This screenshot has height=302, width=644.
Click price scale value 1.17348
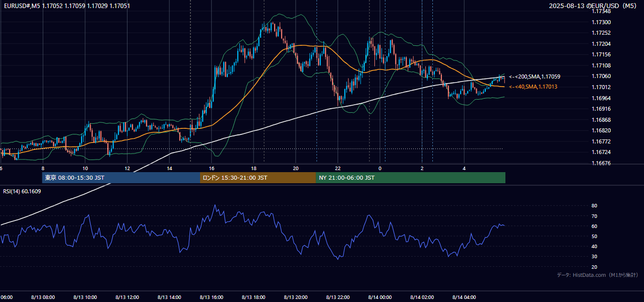(601, 12)
